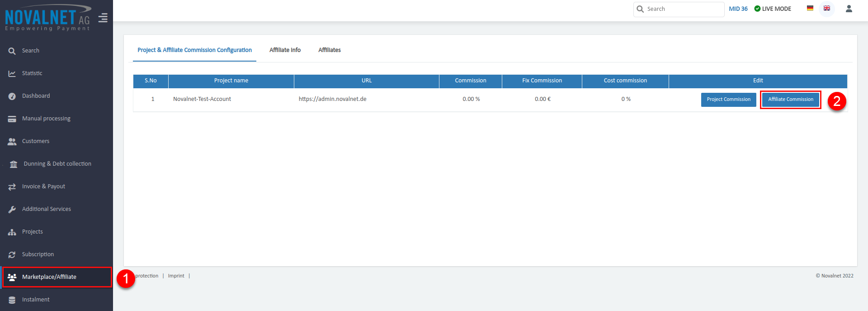
Task: Open Manual processing in the sidebar
Action: [x=46, y=119]
